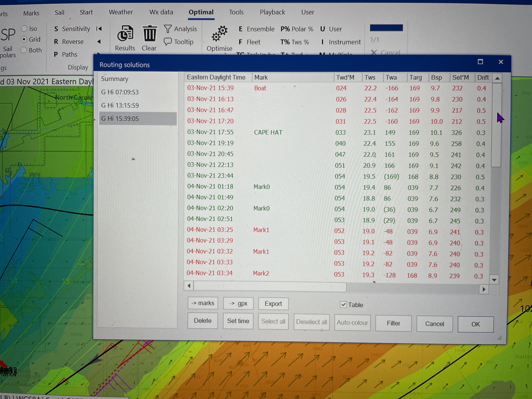Select G Hi 13:15:59 routing solution

(x=120, y=105)
